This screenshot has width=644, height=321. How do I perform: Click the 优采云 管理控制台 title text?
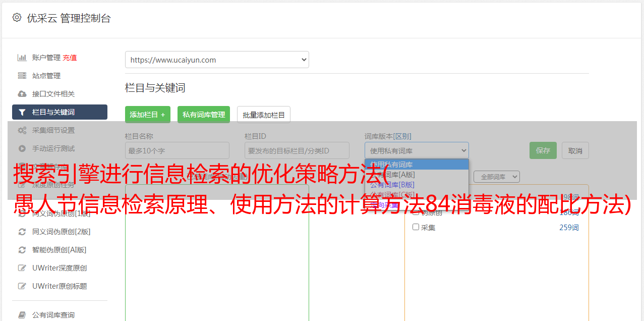(x=69, y=18)
